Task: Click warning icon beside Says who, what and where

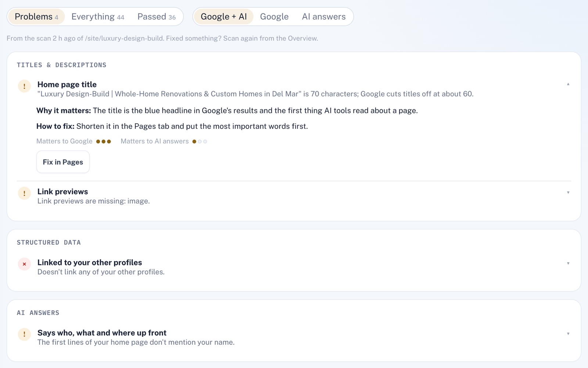Action: tap(24, 334)
